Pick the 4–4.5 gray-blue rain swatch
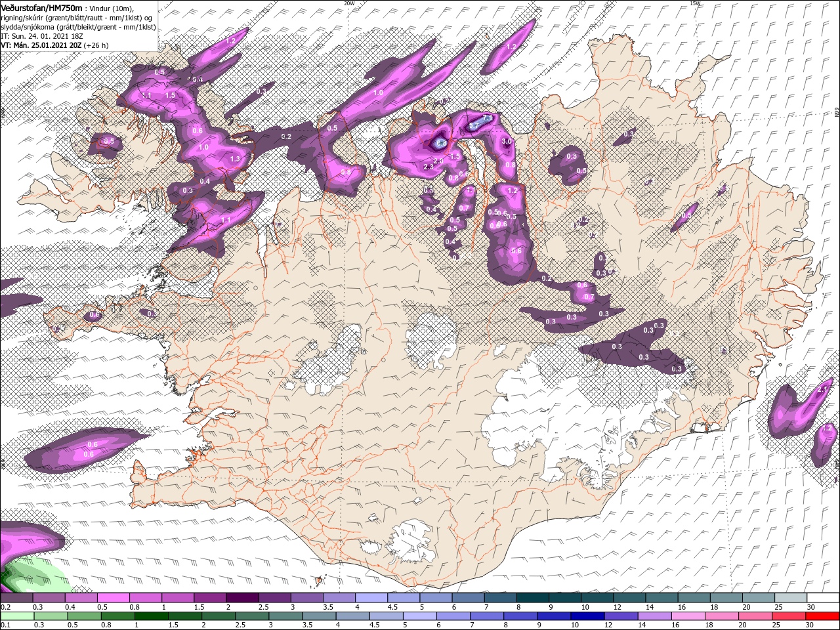The width and height of the screenshot is (840, 630). [x=352, y=616]
